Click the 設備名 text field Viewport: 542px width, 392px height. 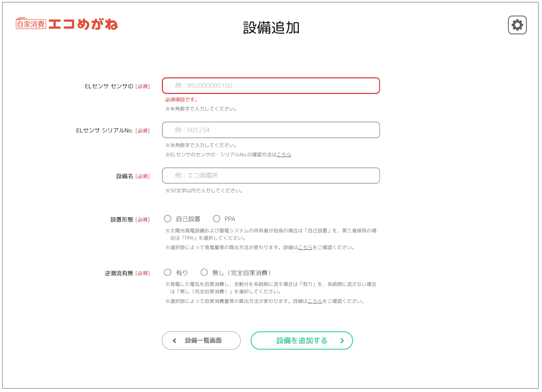pos(271,175)
